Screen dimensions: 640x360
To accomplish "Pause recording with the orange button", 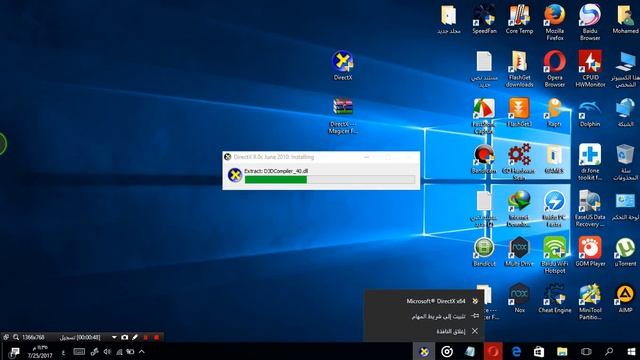I will (x=146, y=338).
